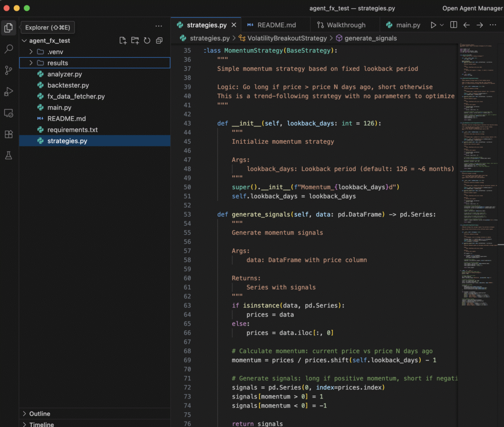
Task: Open the Remote Explorer view
Action: tap(9, 113)
